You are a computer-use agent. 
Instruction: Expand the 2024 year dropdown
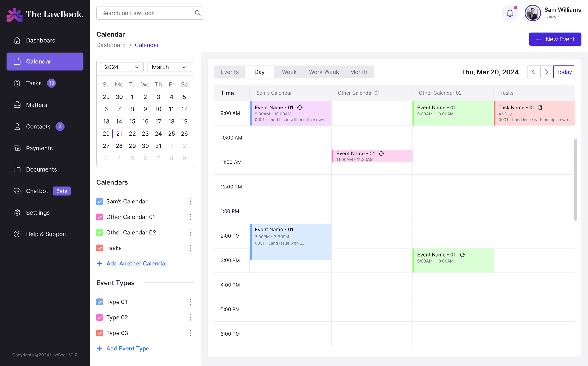121,67
